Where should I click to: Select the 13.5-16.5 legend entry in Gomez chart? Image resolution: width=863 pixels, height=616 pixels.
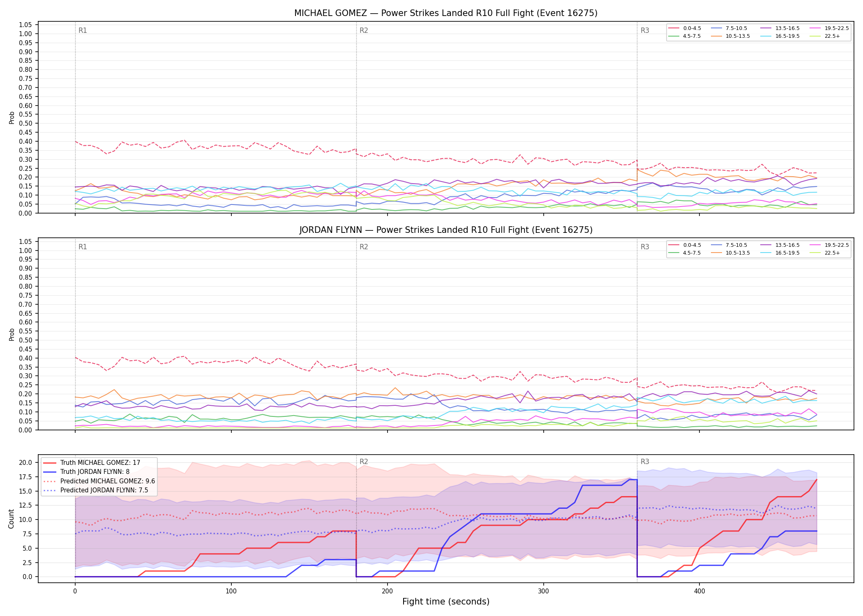[x=780, y=28]
